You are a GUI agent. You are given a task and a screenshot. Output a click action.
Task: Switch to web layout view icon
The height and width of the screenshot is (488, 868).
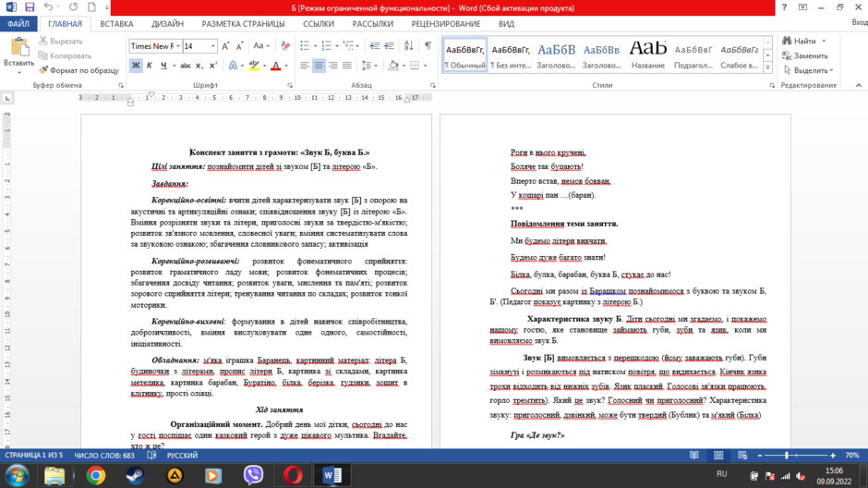[742, 456]
